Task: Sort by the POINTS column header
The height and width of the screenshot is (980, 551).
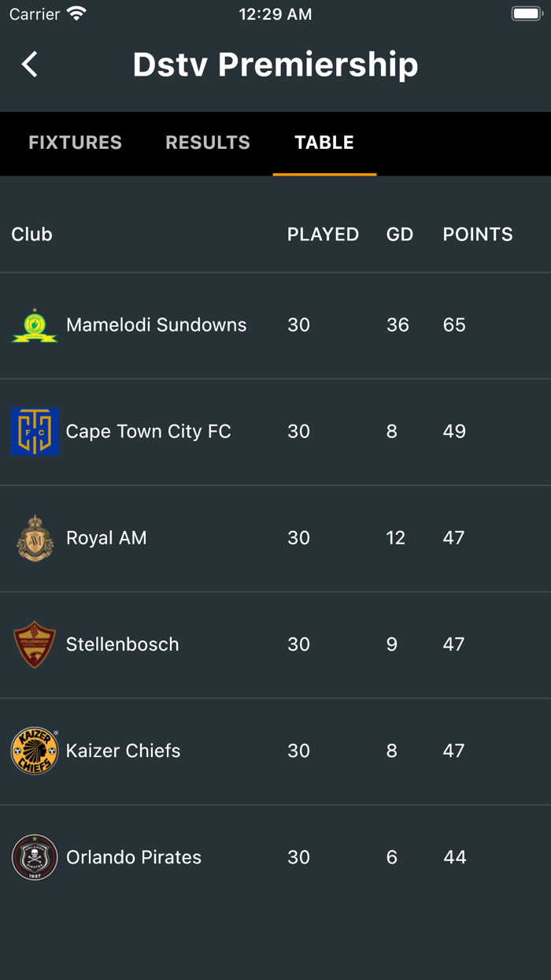Action: click(478, 234)
